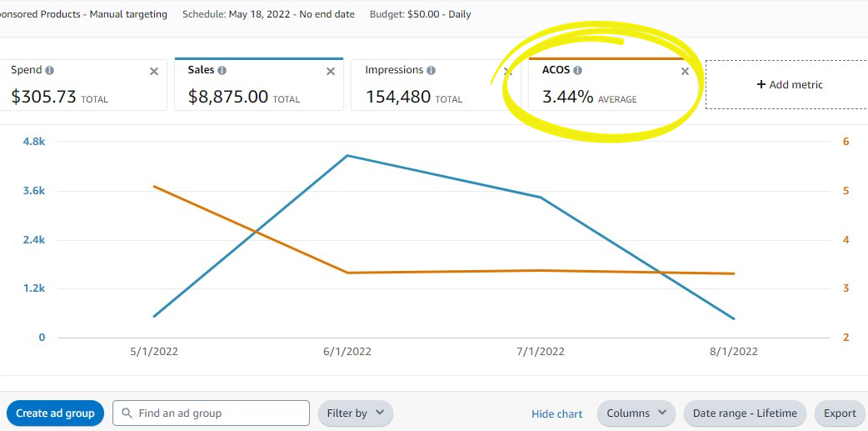
Task: Click the Impressions info icon
Action: tap(432, 71)
